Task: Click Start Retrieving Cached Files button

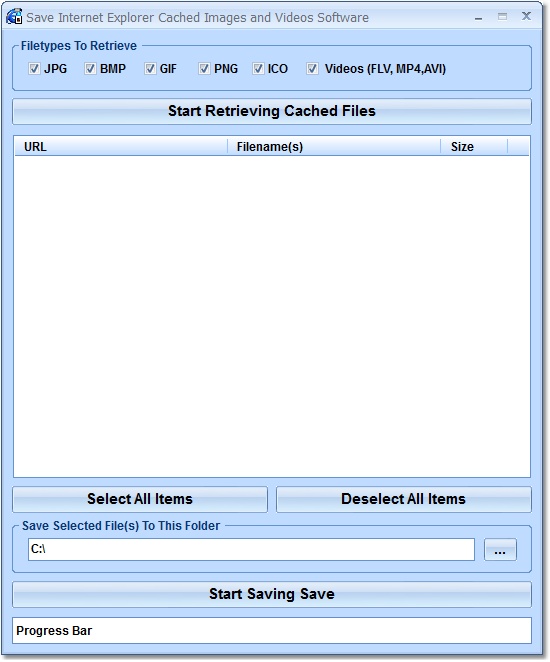Action: pyautogui.click(x=272, y=111)
